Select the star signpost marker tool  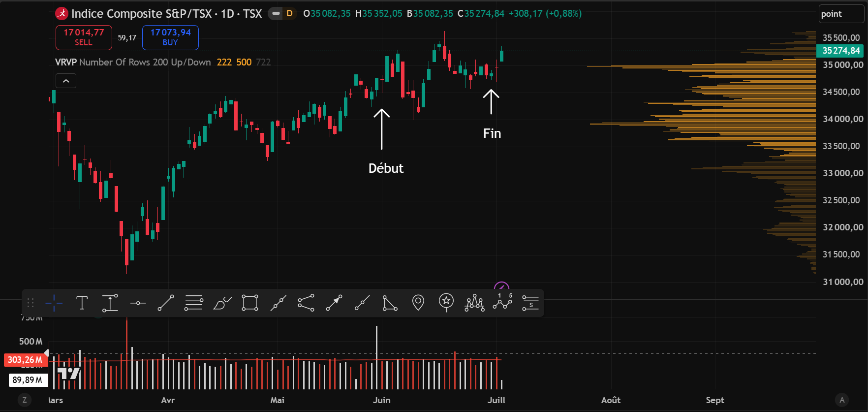446,303
